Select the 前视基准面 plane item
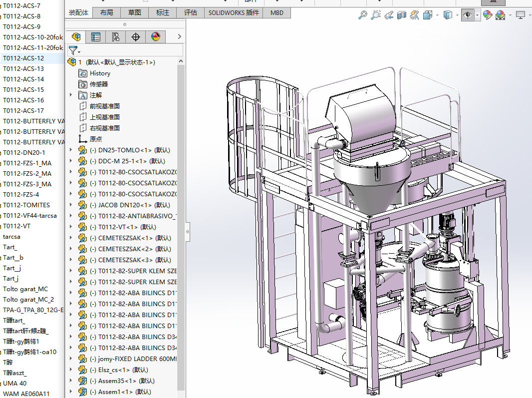The height and width of the screenshot is (398, 532). 104,106
